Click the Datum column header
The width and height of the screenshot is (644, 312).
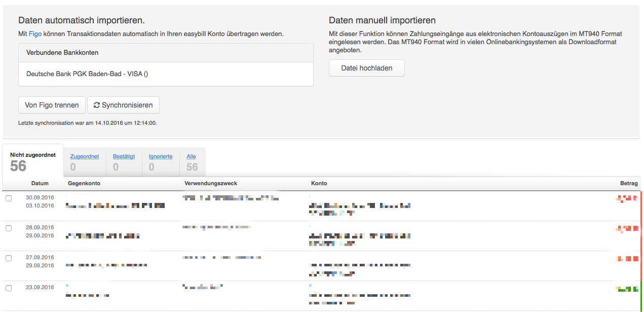[x=40, y=183]
